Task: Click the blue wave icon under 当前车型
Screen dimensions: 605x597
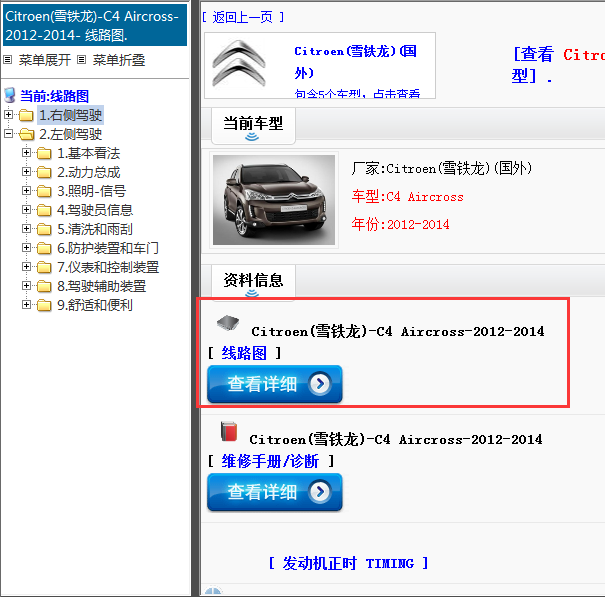Action: point(252,137)
